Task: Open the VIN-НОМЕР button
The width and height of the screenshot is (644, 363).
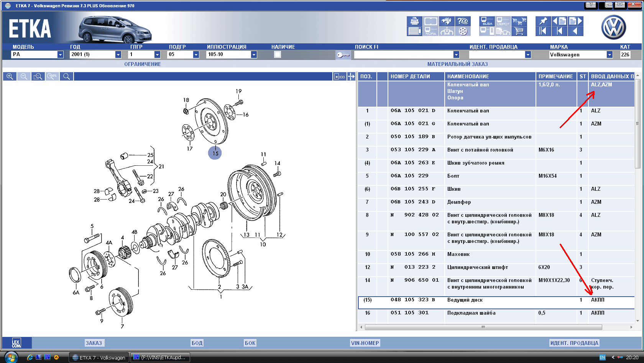Action: (365, 343)
